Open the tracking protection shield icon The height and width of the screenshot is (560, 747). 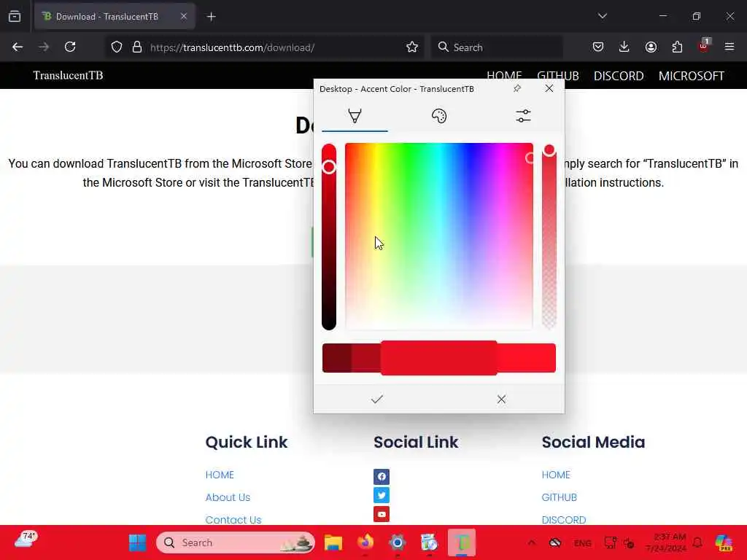(117, 47)
